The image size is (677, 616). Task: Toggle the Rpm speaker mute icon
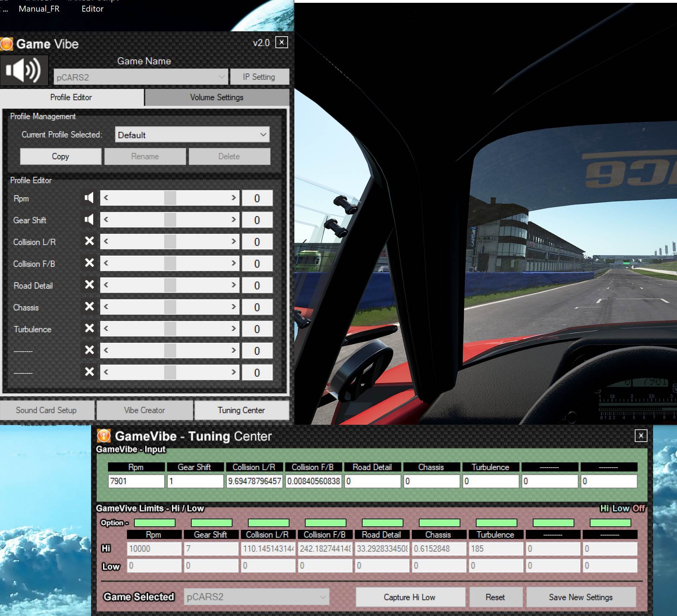pos(89,198)
